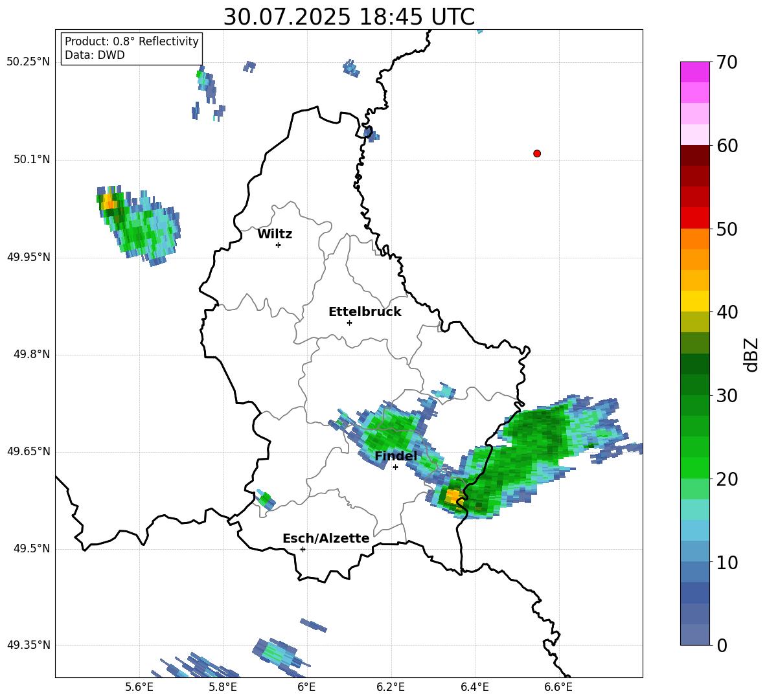Click the olive colorbar swatch below 40
This screenshot has height=700, width=767.
pos(694,322)
